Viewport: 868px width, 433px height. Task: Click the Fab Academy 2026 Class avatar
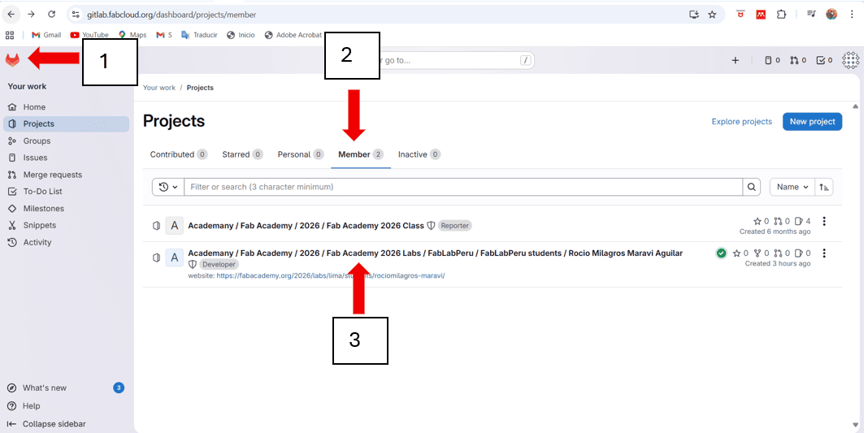175,226
